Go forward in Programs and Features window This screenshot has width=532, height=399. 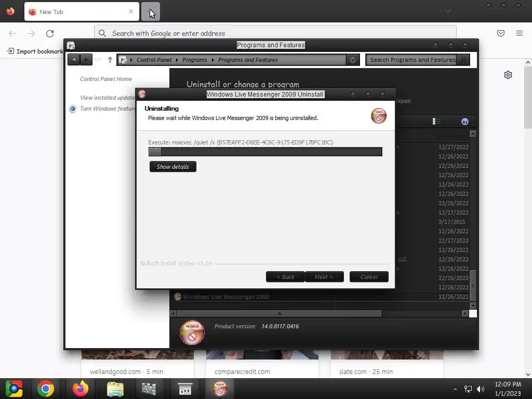pos(86,60)
